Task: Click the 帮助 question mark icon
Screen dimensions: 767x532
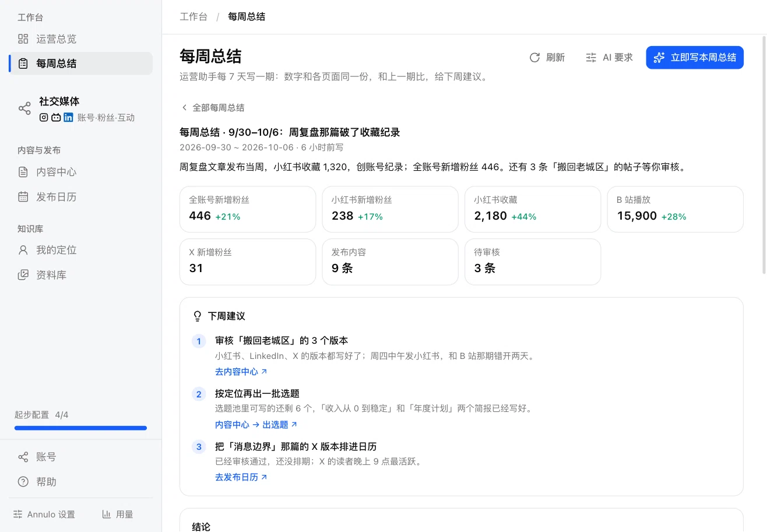Action: tap(23, 482)
